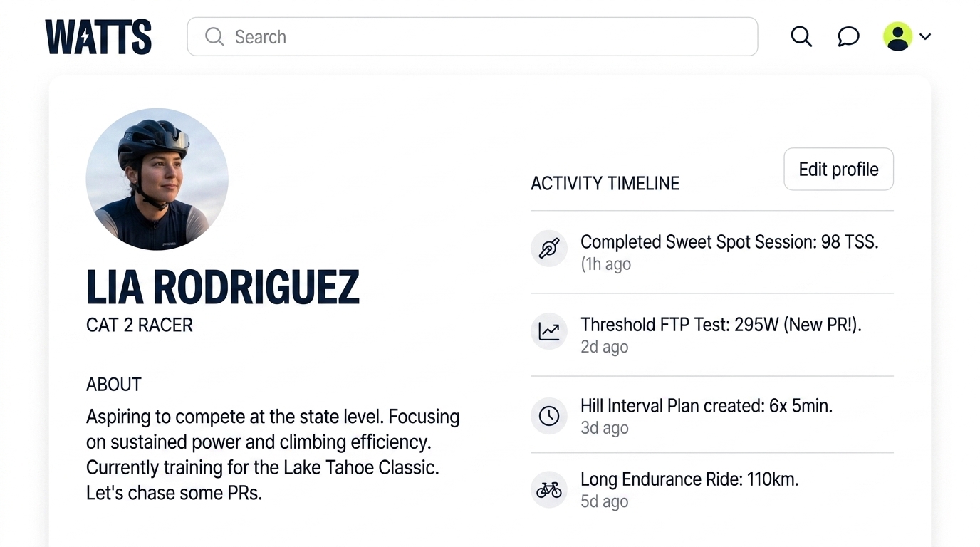This screenshot has height=547, width=980.
Task: Open messages via chat bubble icon
Action: [848, 36]
